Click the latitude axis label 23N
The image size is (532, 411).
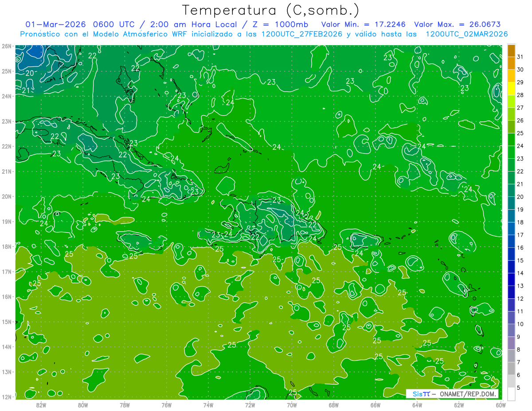click(x=7, y=121)
